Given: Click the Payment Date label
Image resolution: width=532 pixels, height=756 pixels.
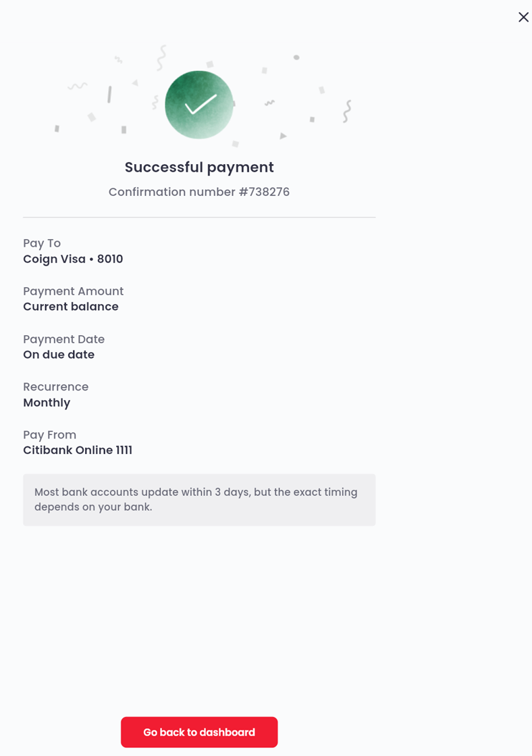Looking at the screenshot, I should [x=63, y=338].
